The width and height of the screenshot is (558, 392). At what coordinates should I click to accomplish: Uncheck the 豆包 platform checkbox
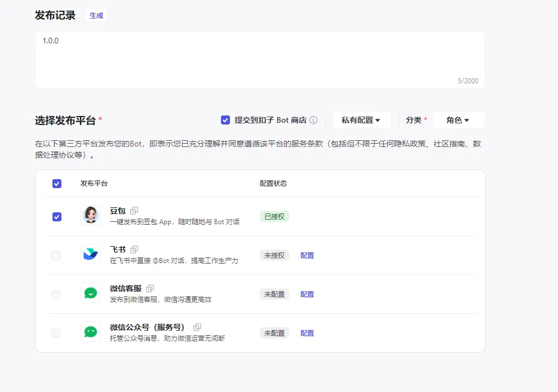tap(56, 216)
